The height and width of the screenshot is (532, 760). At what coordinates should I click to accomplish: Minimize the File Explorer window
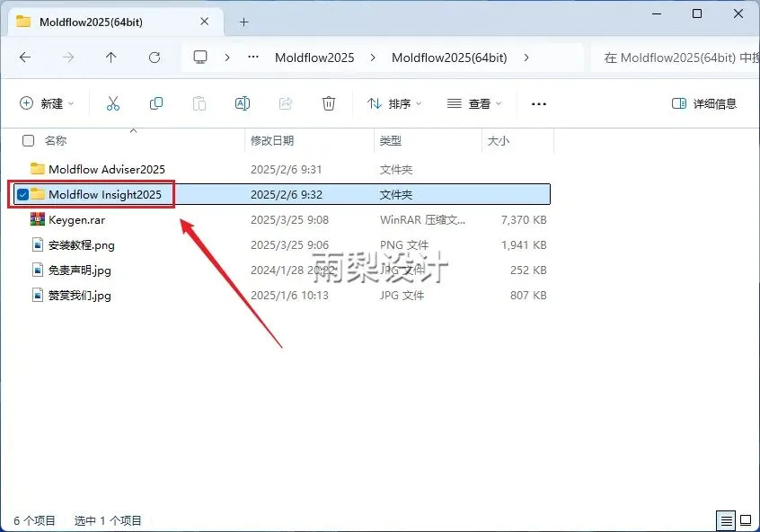point(657,13)
